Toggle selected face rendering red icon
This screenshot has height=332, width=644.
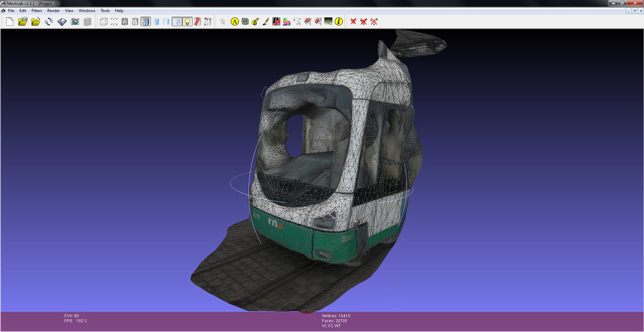(197, 22)
